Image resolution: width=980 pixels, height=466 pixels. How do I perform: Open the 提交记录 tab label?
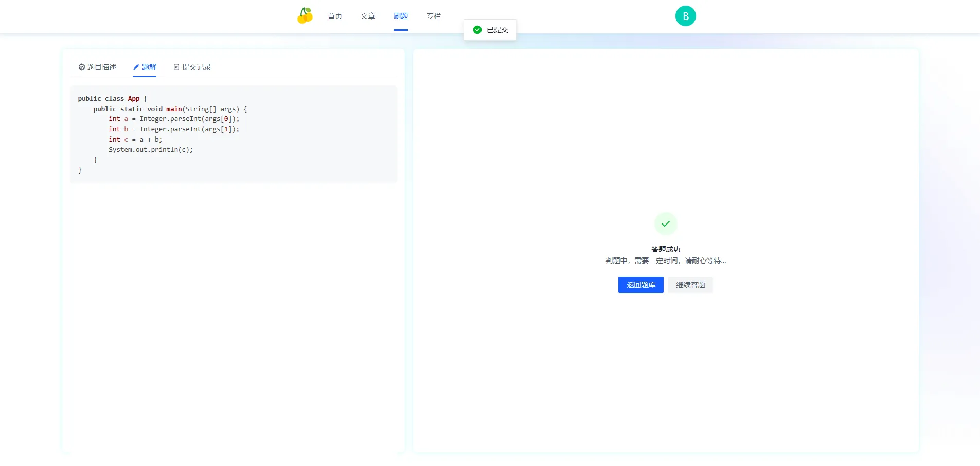197,67
